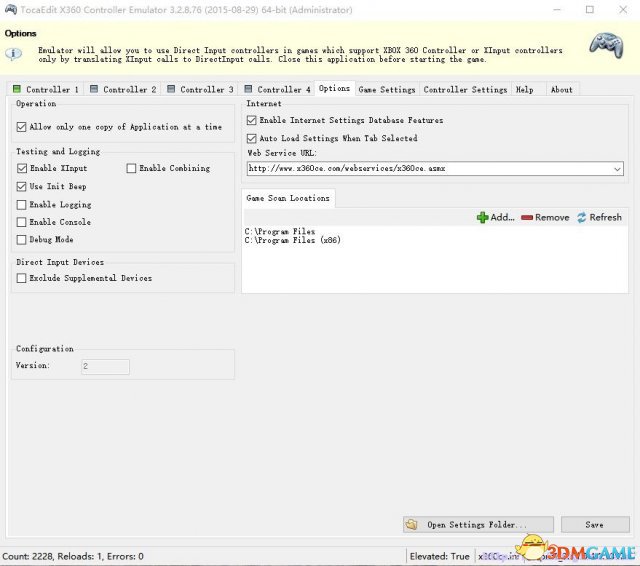Image resolution: width=640 pixels, height=566 pixels.
Task: Toggle Auto Load Settings When Tab Selected
Action: [252, 138]
